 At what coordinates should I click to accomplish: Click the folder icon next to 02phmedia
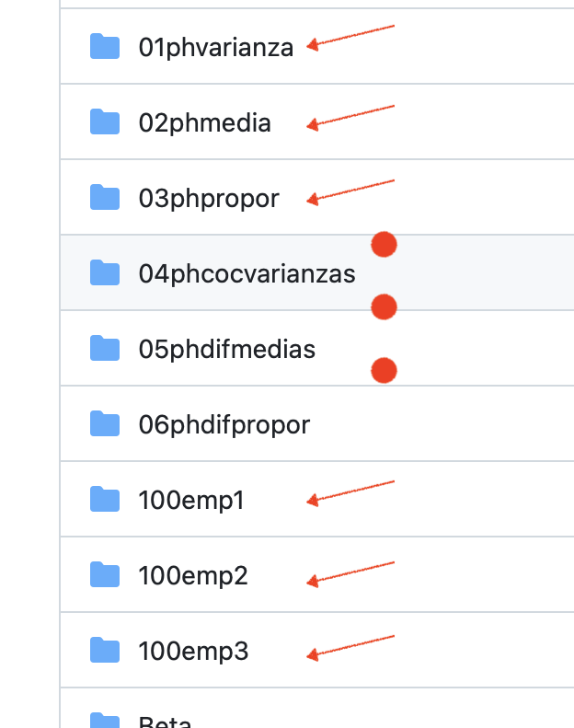pyautogui.click(x=105, y=121)
